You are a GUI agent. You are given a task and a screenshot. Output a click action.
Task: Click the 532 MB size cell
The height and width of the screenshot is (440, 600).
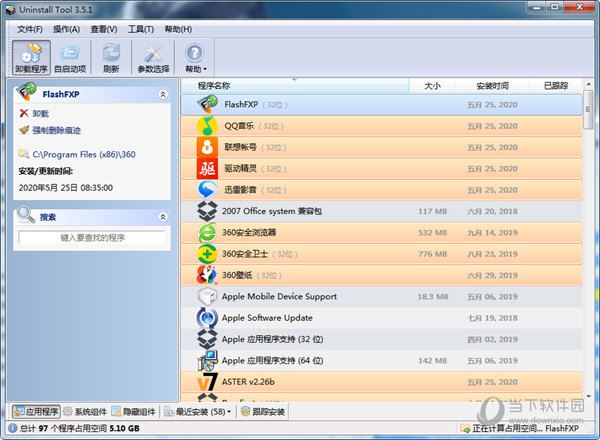pos(432,233)
